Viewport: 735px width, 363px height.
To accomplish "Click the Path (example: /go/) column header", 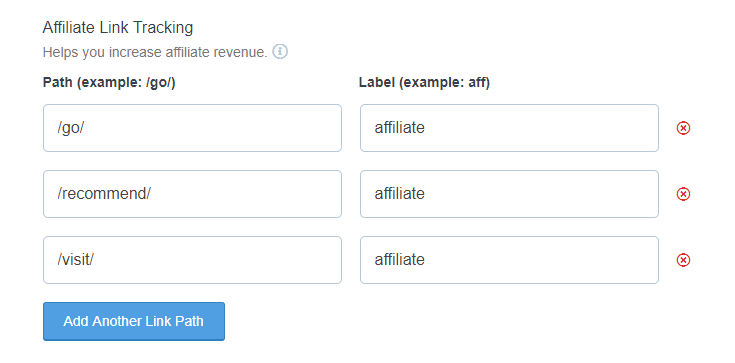I will 109,83.
